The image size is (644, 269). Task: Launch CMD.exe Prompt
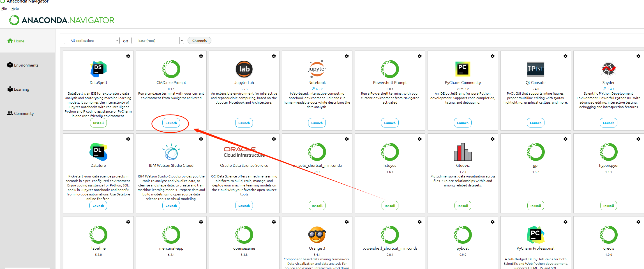171,123
